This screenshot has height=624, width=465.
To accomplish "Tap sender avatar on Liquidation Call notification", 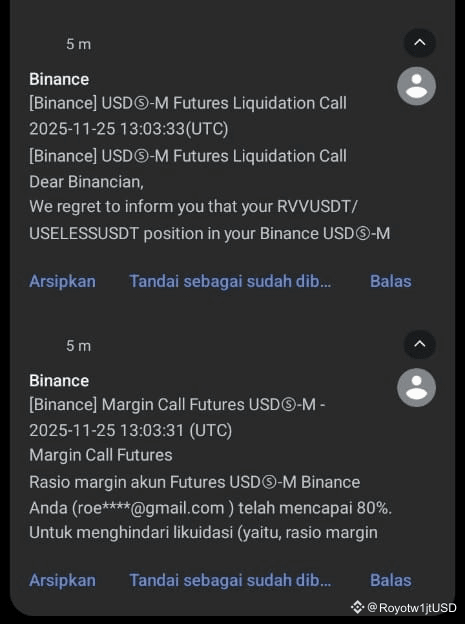I will [x=416, y=86].
